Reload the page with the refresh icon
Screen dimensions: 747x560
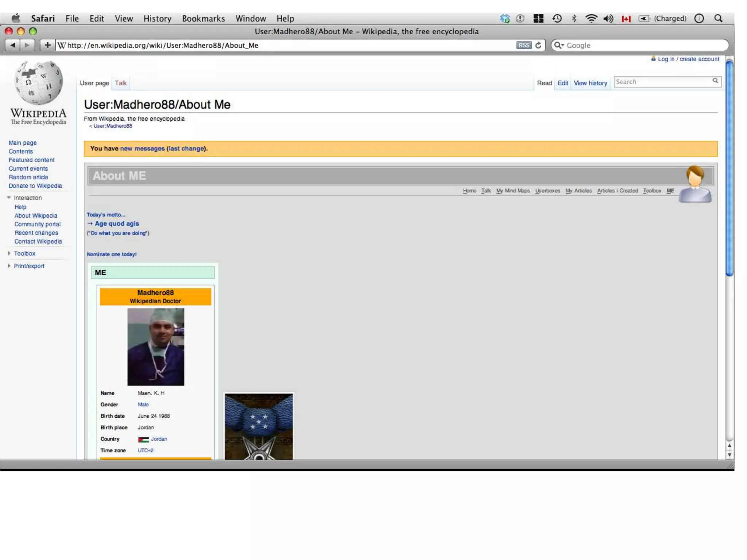click(538, 45)
